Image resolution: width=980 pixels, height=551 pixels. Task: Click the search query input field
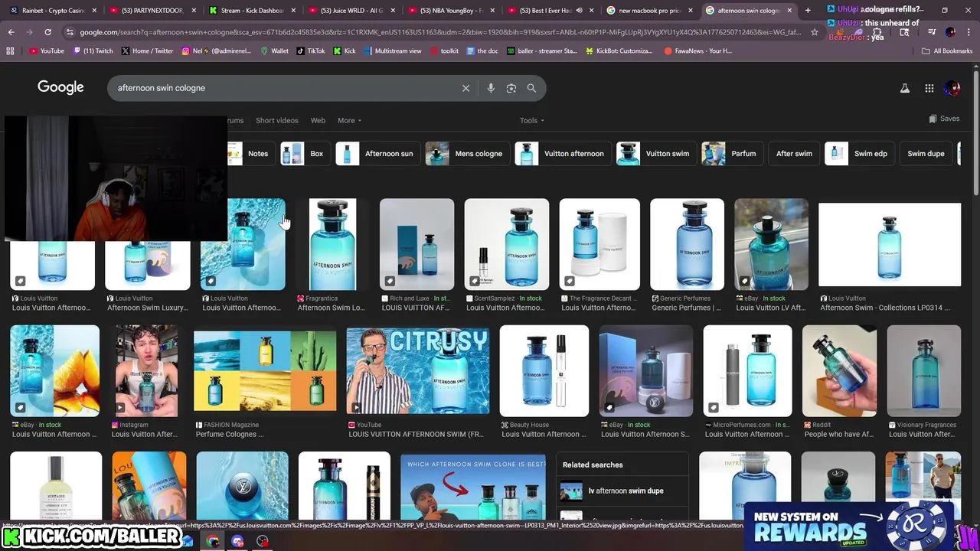coord(283,88)
